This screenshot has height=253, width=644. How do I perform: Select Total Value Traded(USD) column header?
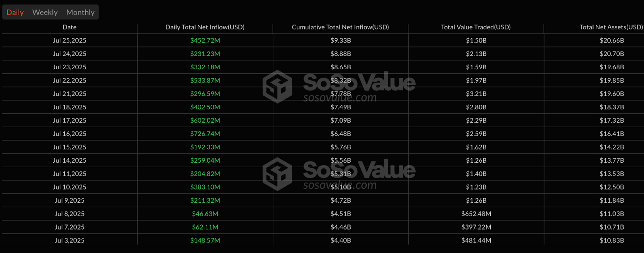point(476,27)
